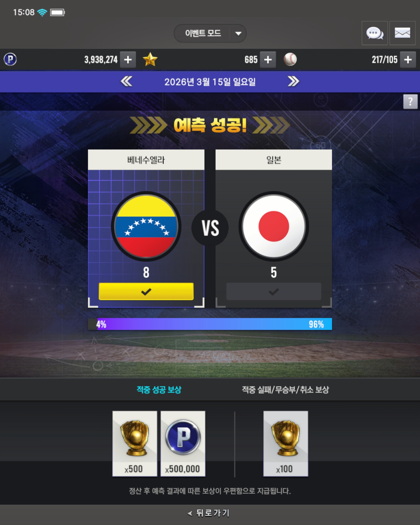Go to previous date with left chevrons
The image size is (420, 525).
click(127, 82)
